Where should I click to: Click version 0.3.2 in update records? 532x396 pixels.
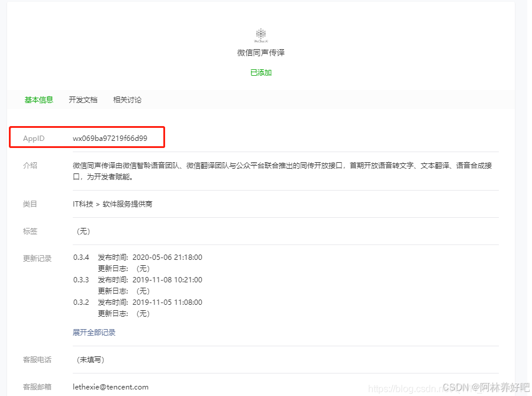pyautogui.click(x=81, y=302)
